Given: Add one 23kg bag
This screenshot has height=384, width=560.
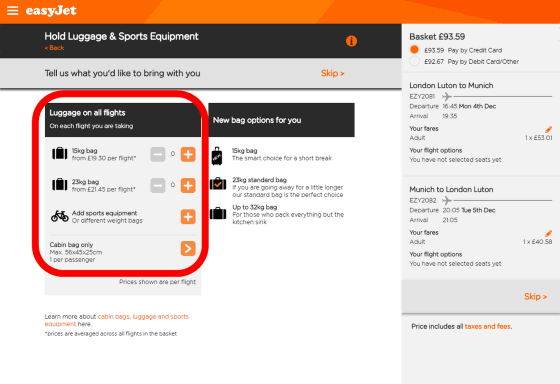Looking at the screenshot, I should (x=188, y=185).
